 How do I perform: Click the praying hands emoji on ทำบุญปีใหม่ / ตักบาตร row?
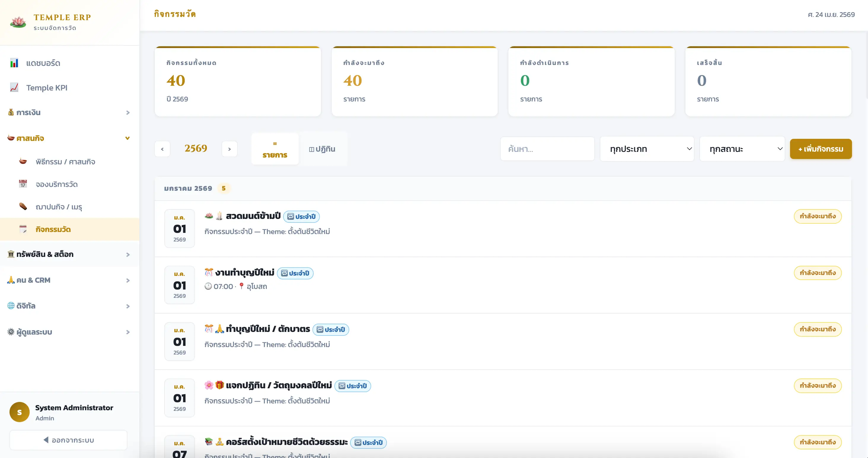(x=219, y=328)
